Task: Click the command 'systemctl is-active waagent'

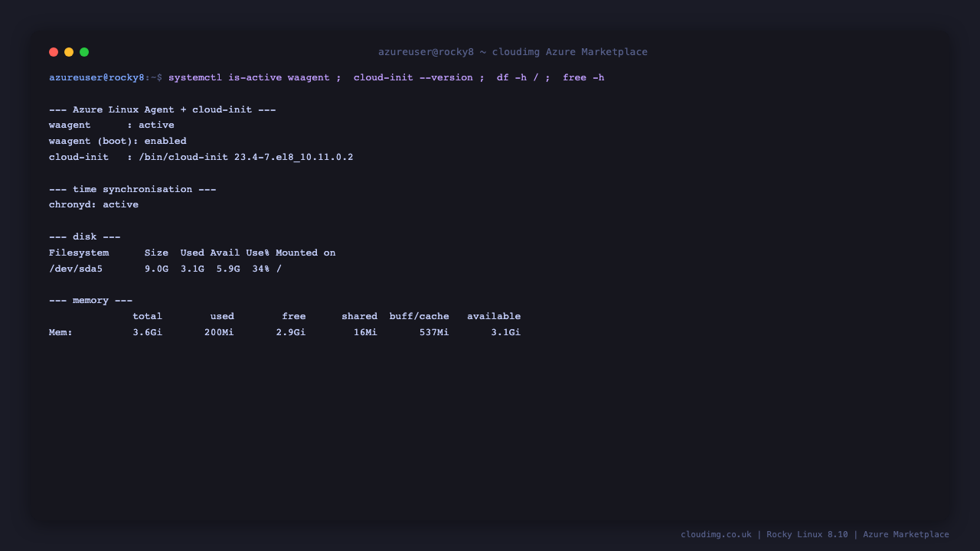Action: [249, 77]
